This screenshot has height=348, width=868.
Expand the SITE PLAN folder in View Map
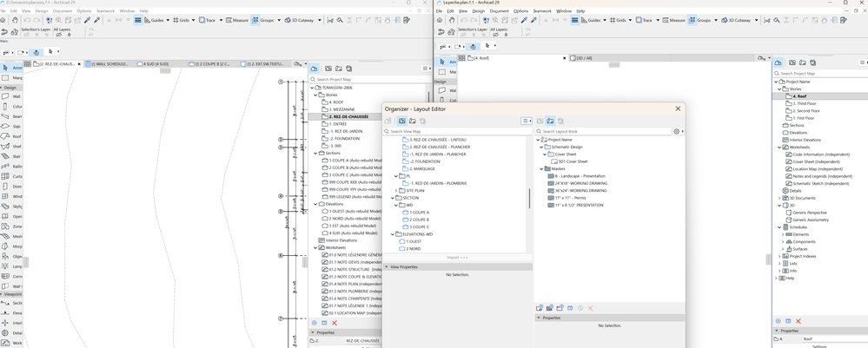(x=395, y=190)
